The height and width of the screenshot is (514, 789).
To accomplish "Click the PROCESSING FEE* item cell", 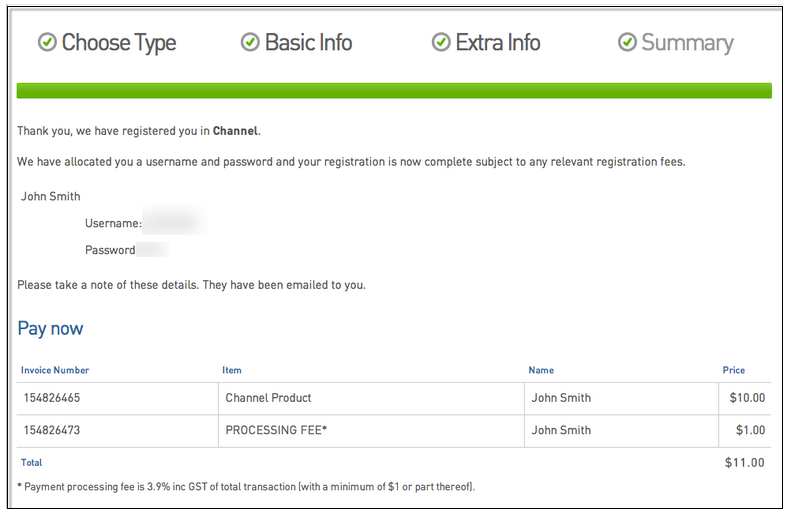I will coord(277,431).
